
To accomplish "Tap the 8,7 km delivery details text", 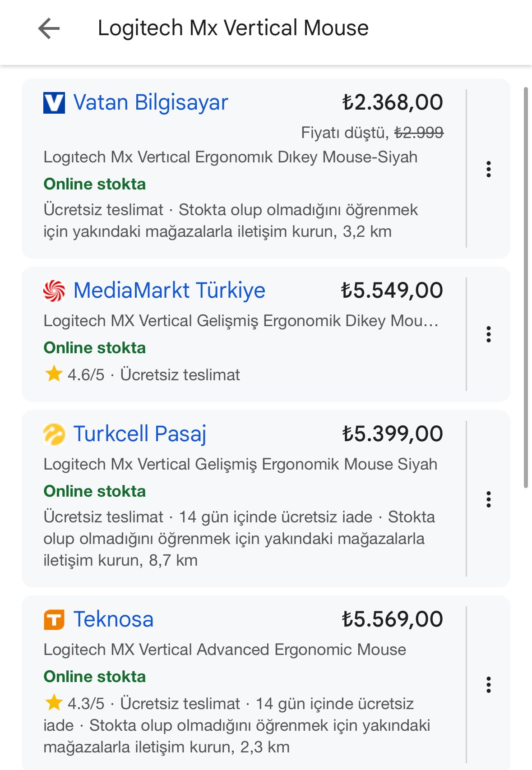I will coord(239,539).
